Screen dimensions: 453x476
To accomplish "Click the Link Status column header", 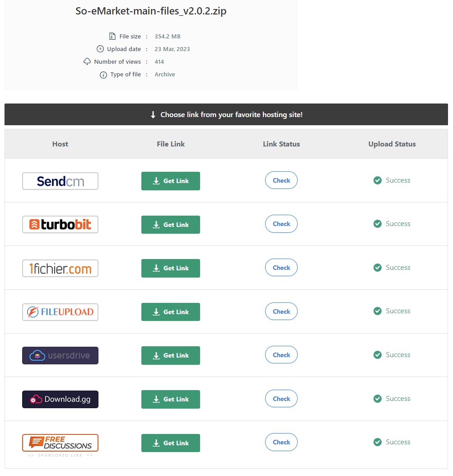I will pyautogui.click(x=281, y=144).
